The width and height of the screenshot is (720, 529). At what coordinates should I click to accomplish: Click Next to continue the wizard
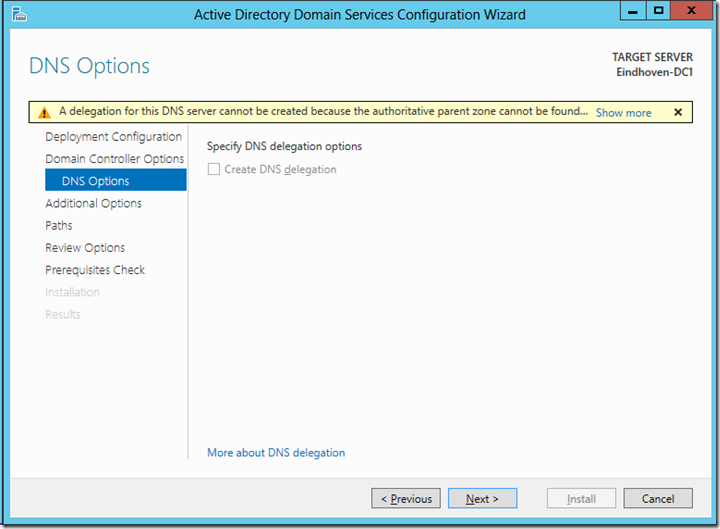(x=483, y=498)
